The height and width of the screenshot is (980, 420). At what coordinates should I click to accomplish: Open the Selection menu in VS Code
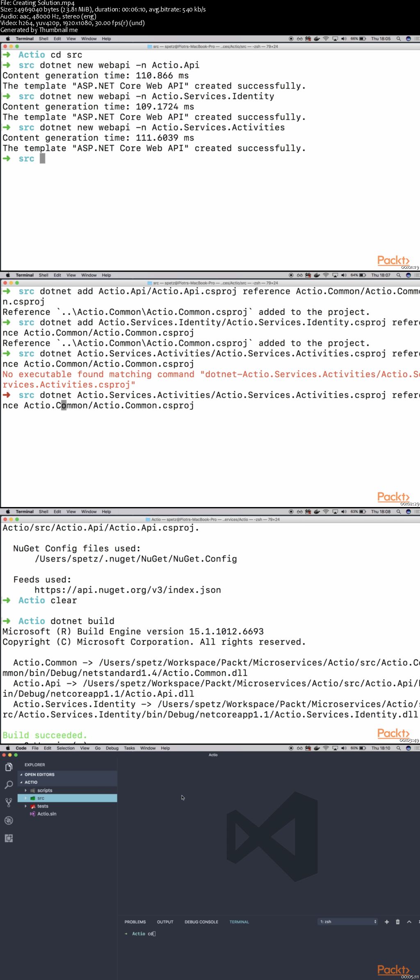coord(66,748)
